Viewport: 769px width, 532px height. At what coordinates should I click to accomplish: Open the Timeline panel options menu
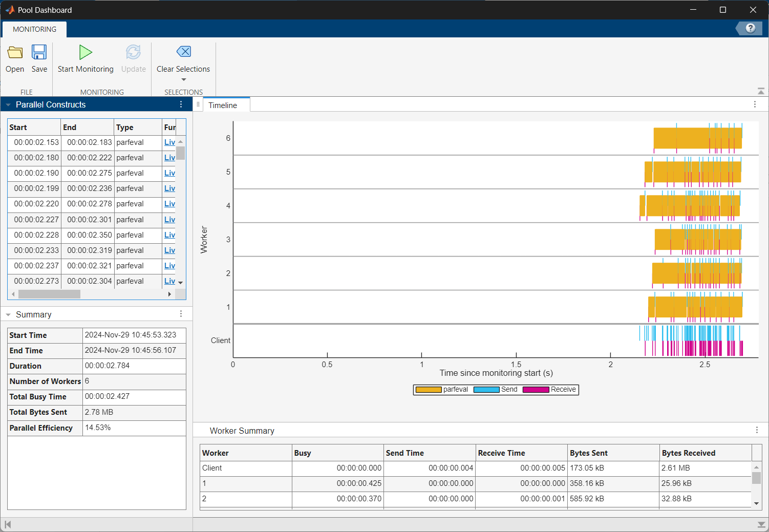pyautogui.click(x=755, y=104)
